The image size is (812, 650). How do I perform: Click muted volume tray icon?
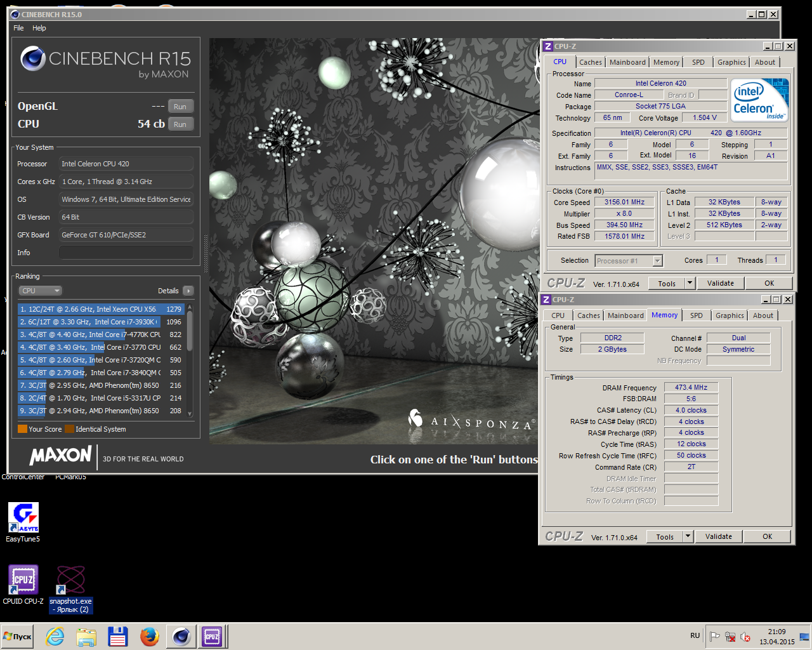click(x=745, y=636)
